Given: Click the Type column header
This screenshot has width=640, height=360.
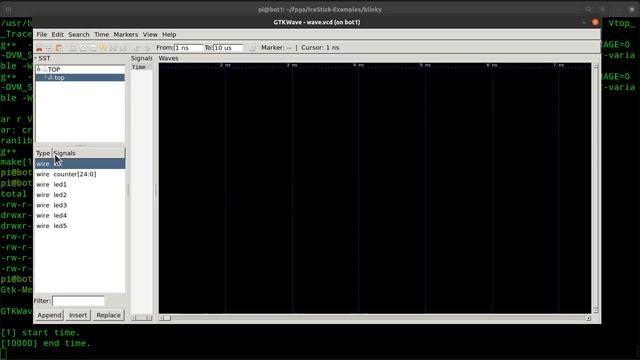Looking at the screenshot, I should tap(43, 153).
